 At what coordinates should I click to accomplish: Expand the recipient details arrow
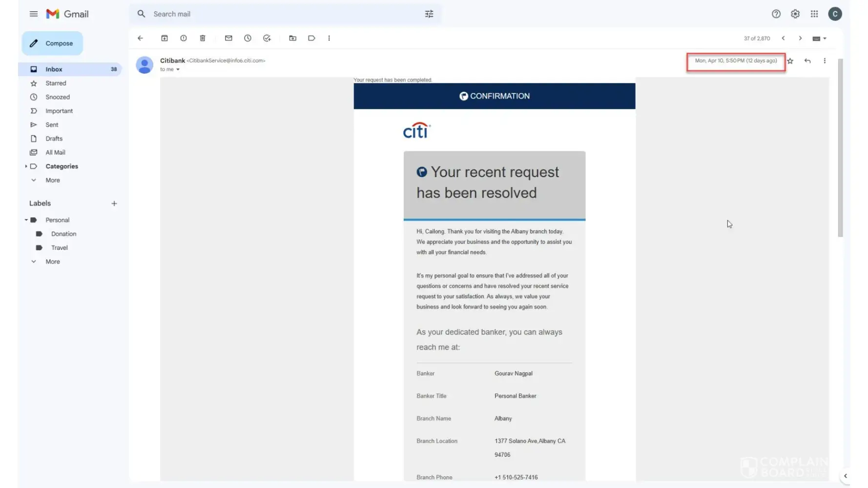pos(178,69)
